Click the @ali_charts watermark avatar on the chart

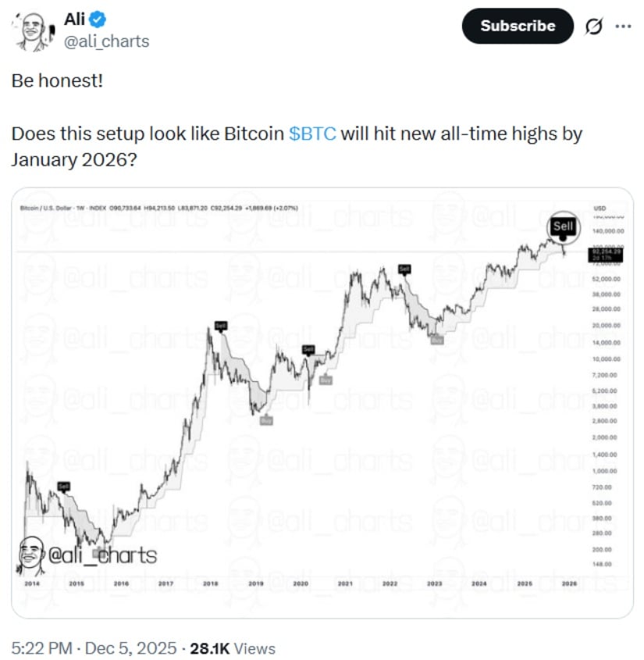pos(31,551)
